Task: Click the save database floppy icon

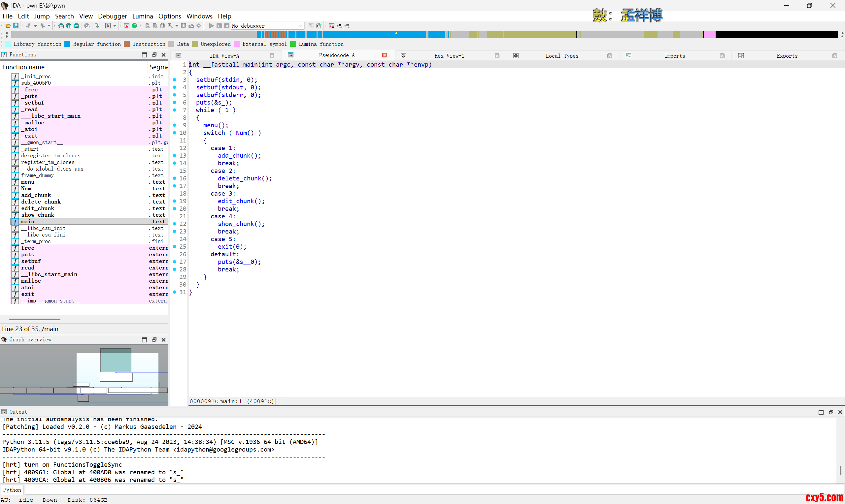Action: tap(16, 26)
